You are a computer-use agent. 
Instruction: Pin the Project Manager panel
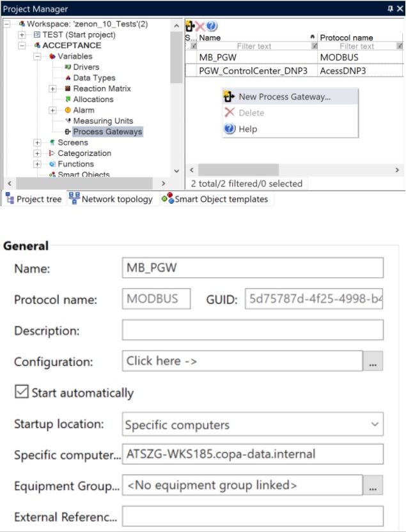pyautogui.click(x=390, y=9)
